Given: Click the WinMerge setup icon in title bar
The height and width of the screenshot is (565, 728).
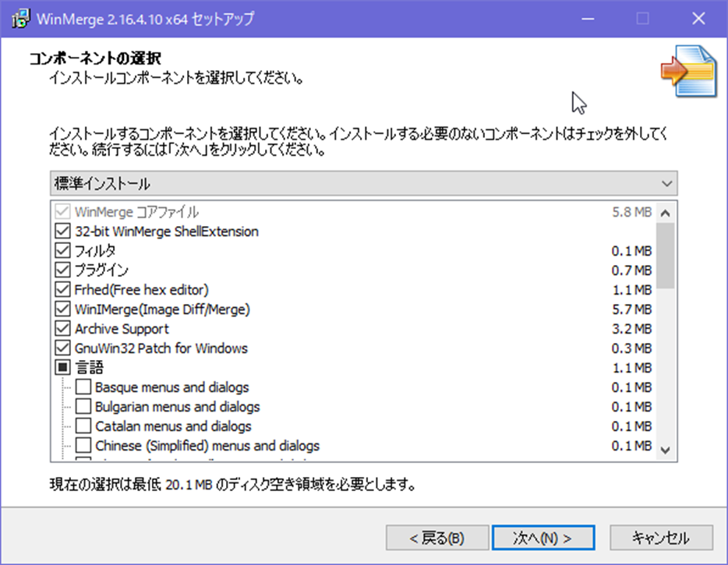Looking at the screenshot, I should (21, 19).
